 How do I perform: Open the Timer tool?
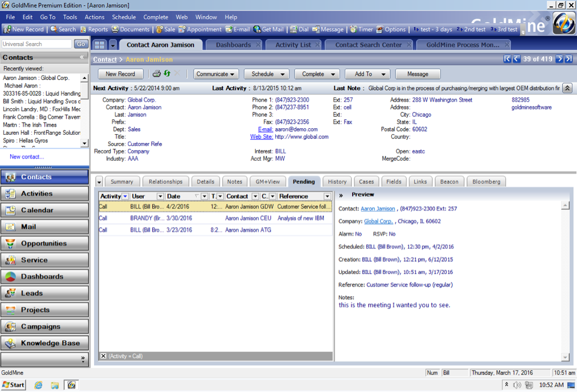362,30
